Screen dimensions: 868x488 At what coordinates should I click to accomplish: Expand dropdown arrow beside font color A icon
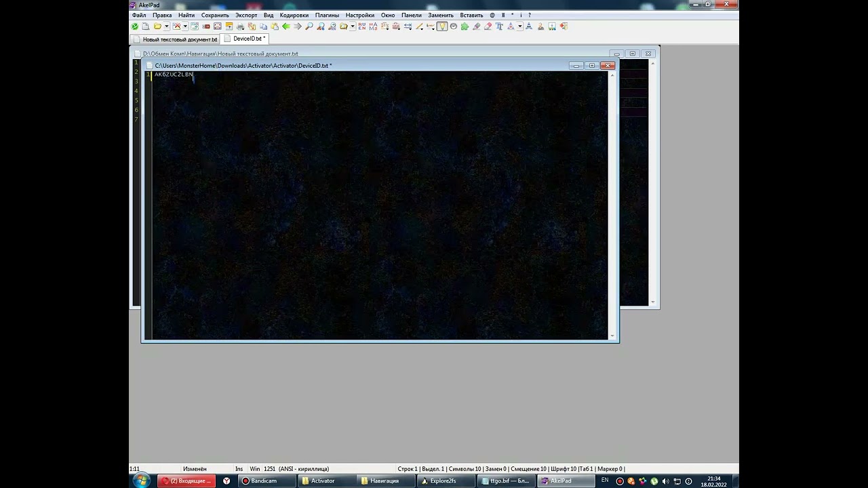[x=519, y=26]
